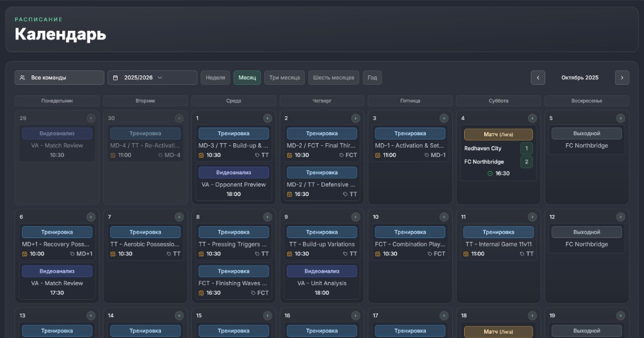Click the chevron beside 2025/2026
644x338 pixels.
[x=160, y=77]
